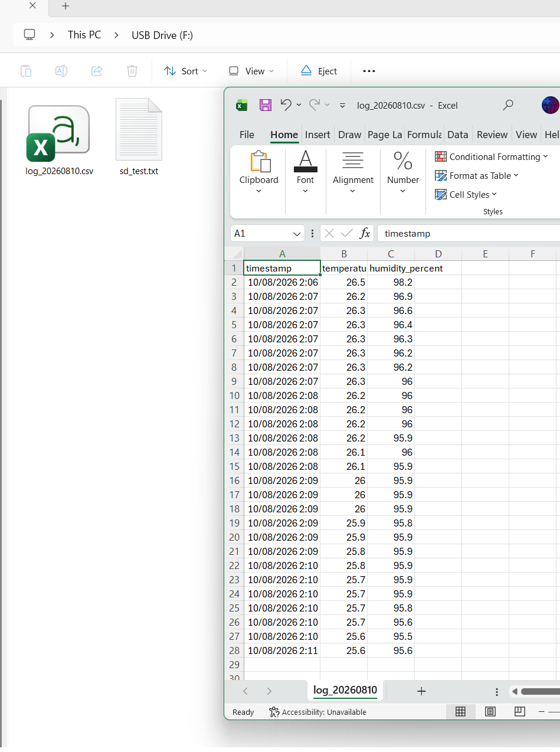Click the Share icon in File Explorer
The image size is (560, 752).
(x=97, y=71)
